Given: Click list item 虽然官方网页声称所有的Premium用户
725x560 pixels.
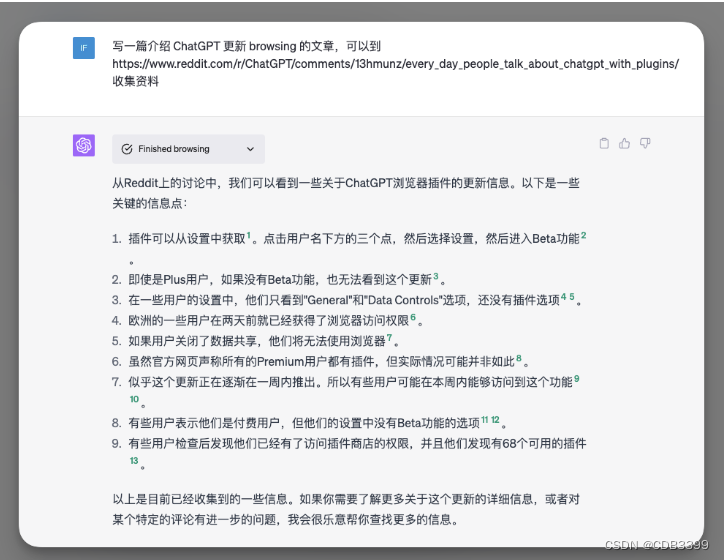Looking at the screenshot, I should pyautogui.click(x=329, y=361).
